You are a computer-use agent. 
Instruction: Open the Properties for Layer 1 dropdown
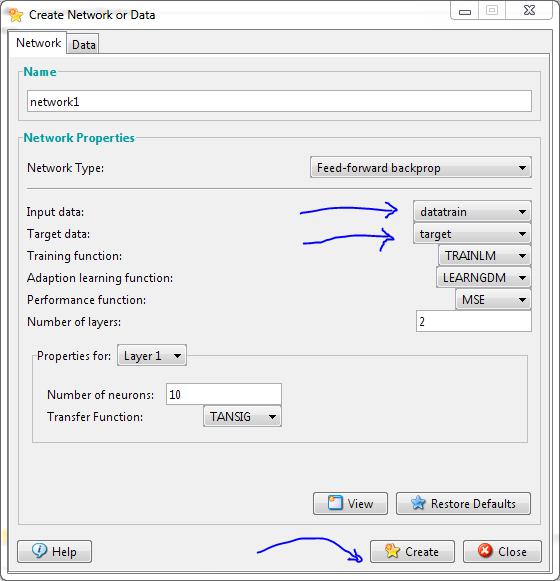click(x=152, y=356)
